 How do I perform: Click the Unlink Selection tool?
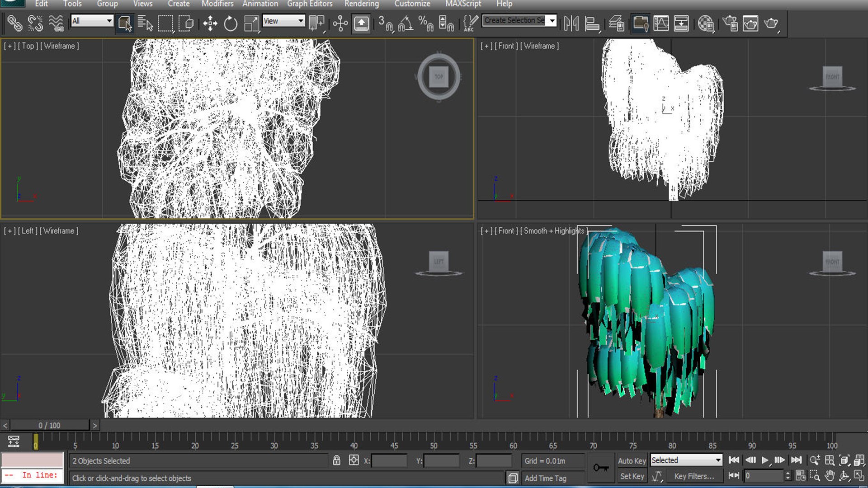(x=35, y=23)
